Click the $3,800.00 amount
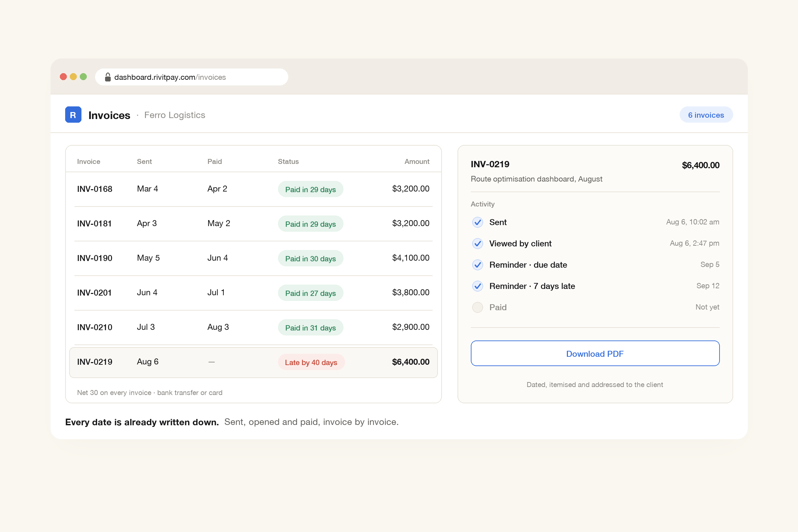This screenshot has width=798, height=532. click(x=411, y=293)
